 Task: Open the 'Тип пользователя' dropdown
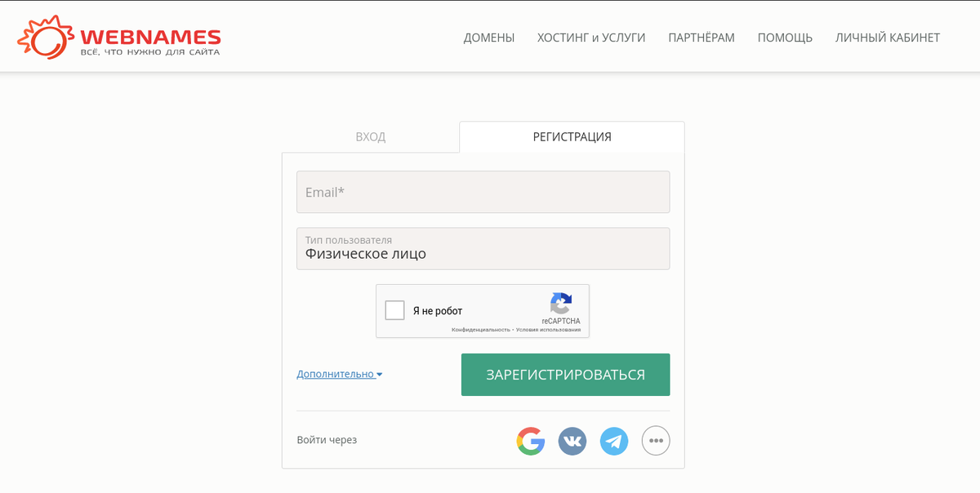click(x=483, y=248)
